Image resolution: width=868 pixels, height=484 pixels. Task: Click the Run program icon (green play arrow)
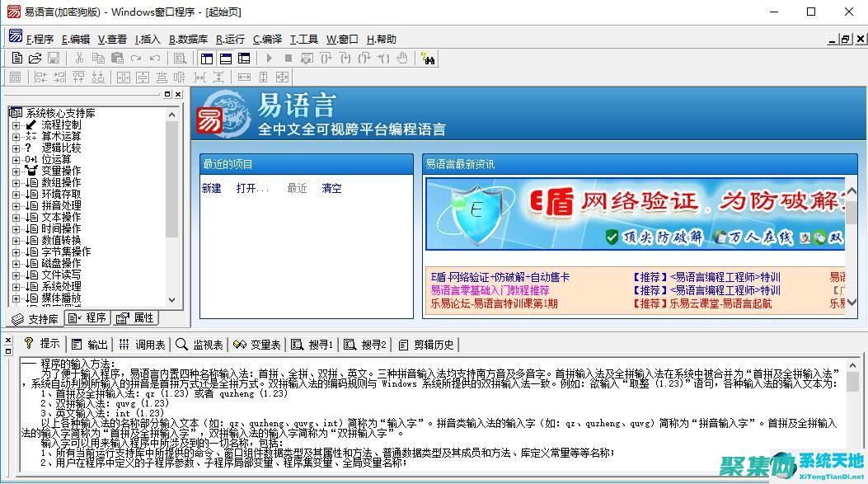tap(270, 58)
